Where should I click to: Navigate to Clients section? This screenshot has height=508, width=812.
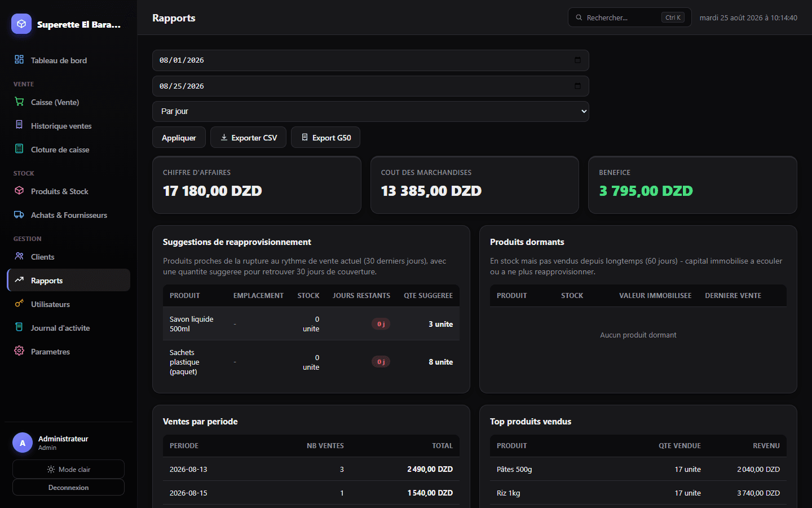click(68, 256)
